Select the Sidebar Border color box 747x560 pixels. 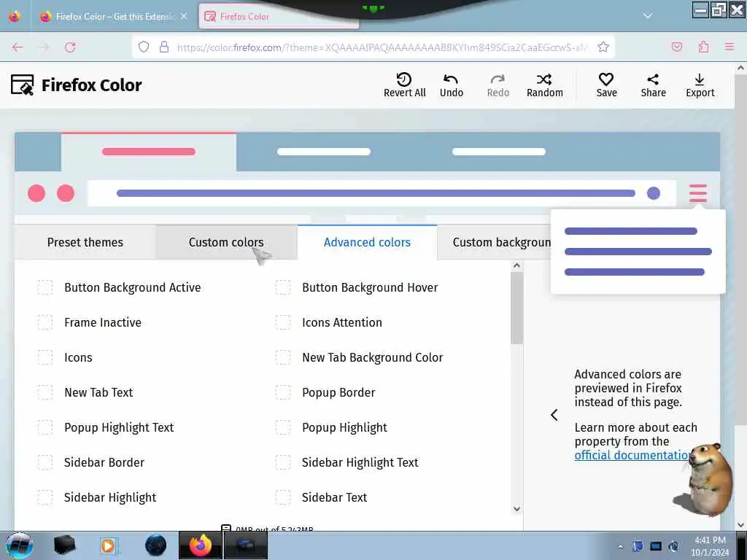45,462
